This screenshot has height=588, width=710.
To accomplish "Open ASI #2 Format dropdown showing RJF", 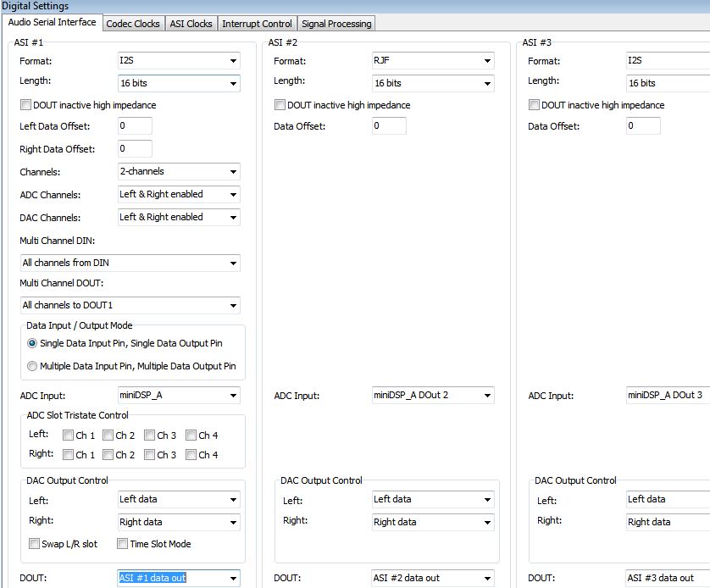I will coord(433,61).
